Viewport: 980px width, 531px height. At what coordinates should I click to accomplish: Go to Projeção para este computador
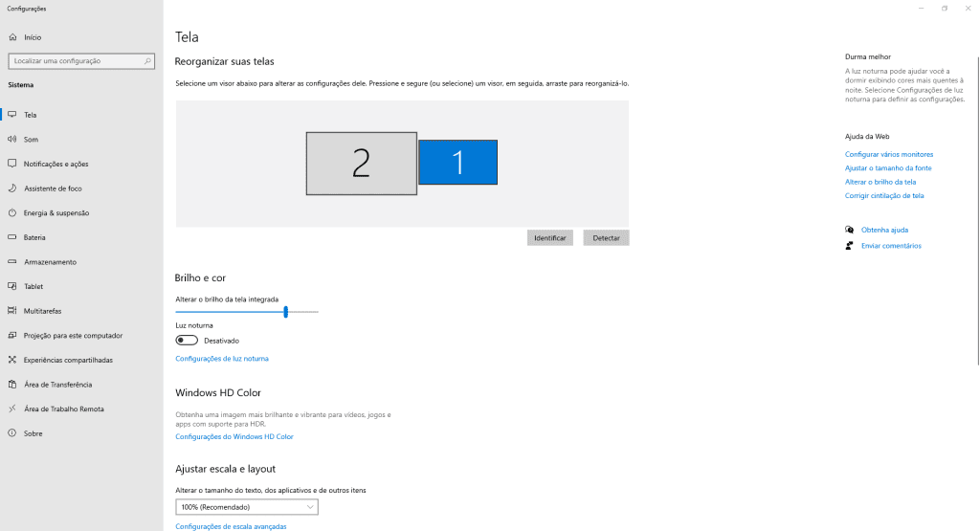pyautogui.click(x=73, y=336)
